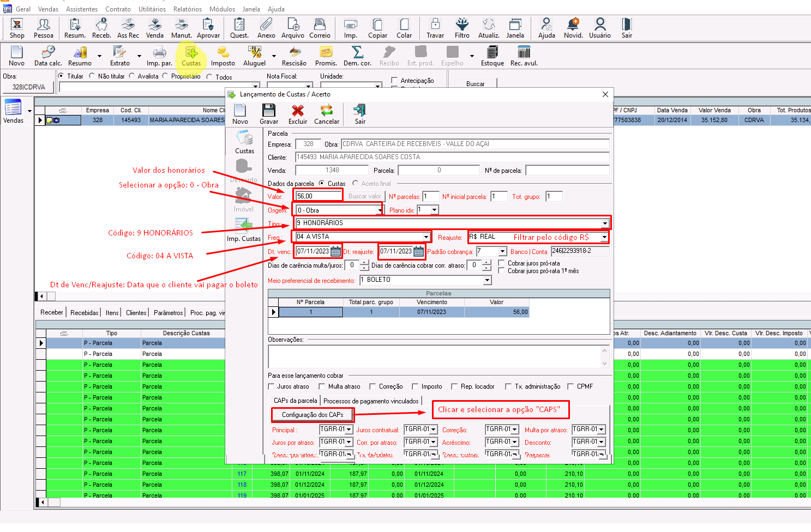Select the Acerto final radio button
This screenshot has width=811, height=532.
point(356,184)
